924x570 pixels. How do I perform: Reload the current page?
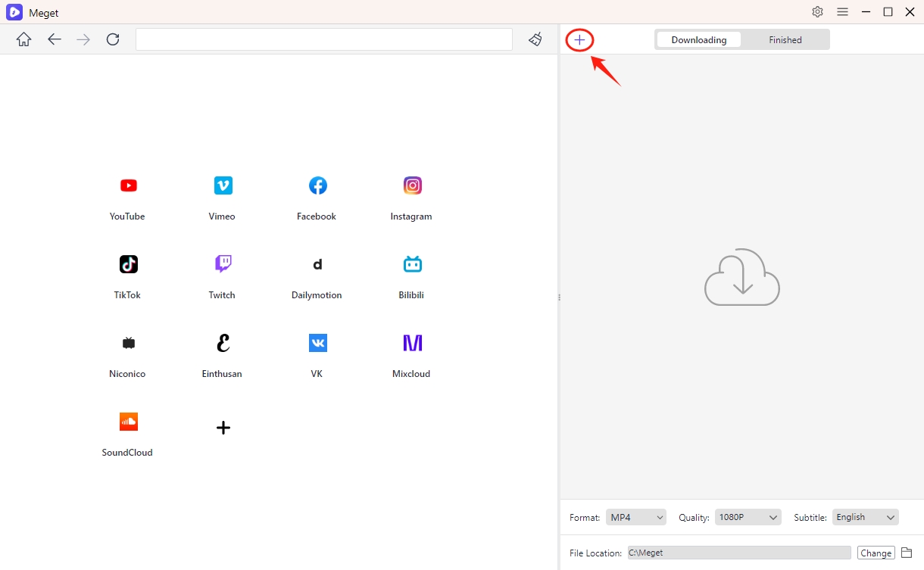pos(113,39)
